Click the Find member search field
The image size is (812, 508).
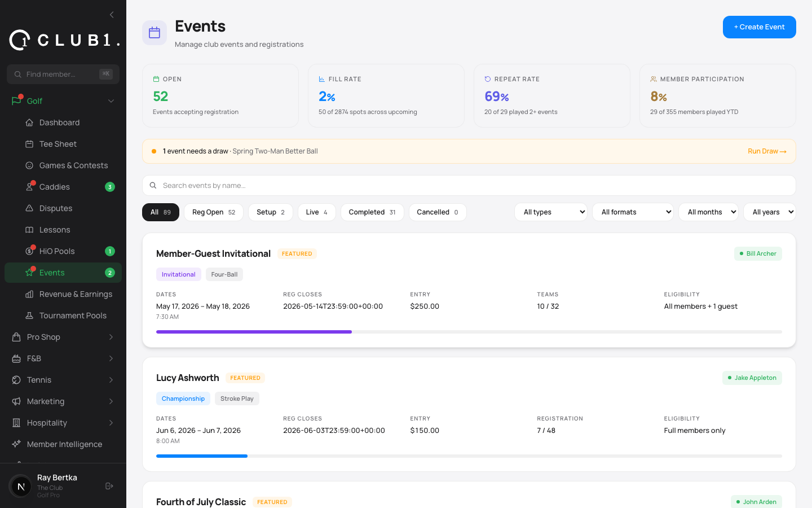[63, 74]
